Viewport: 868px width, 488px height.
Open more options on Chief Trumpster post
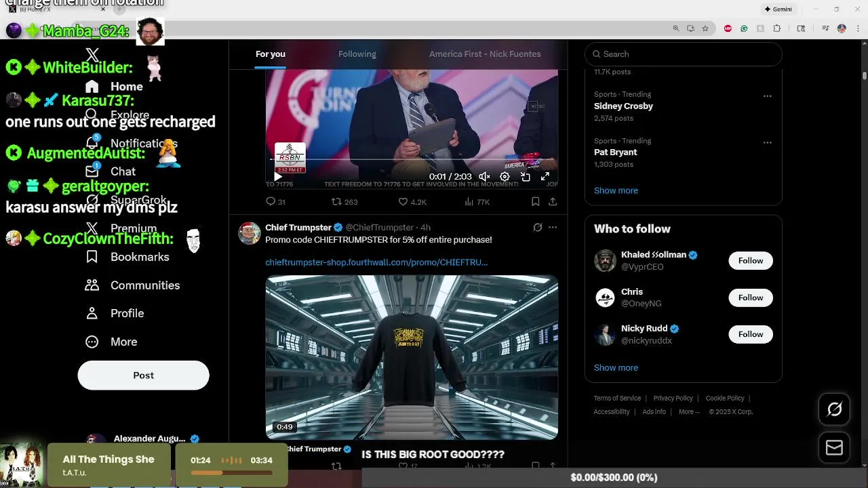pyautogui.click(x=553, y=228)
